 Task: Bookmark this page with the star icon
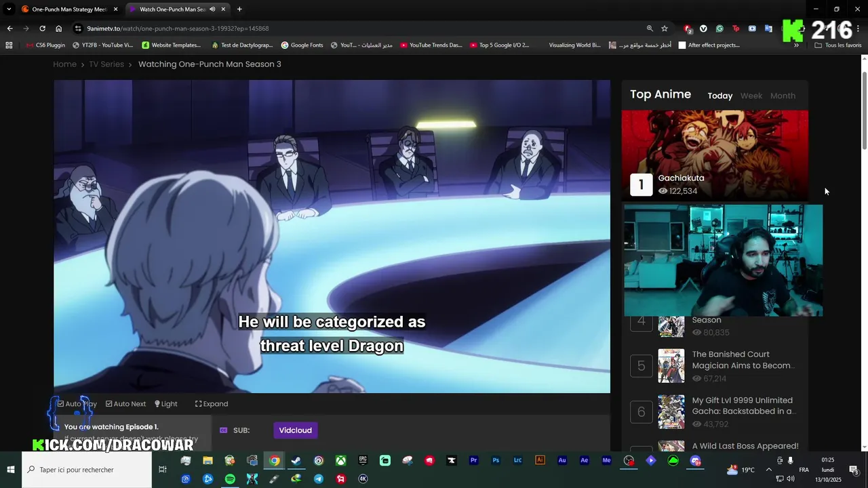[665, 28]
